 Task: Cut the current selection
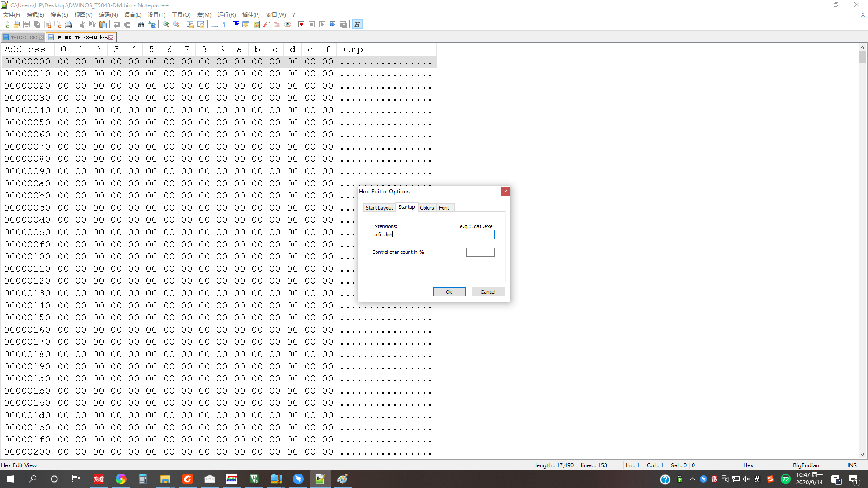[x=82, y=24]
